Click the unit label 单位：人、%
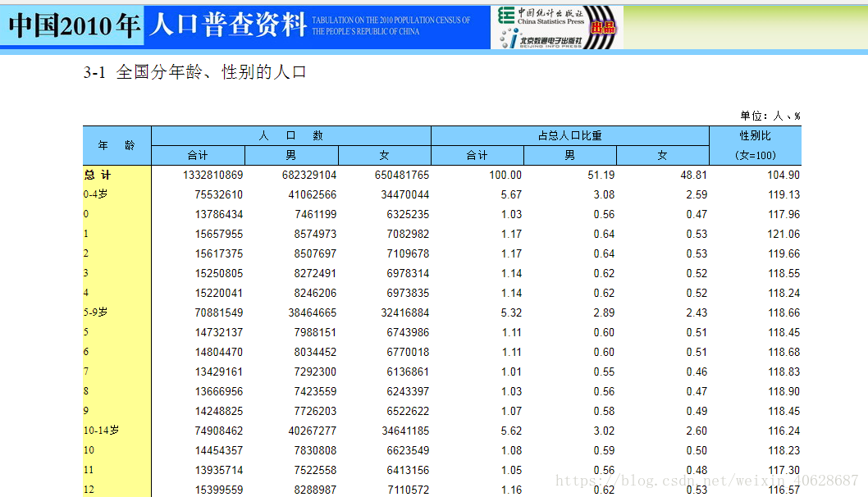 770,116
